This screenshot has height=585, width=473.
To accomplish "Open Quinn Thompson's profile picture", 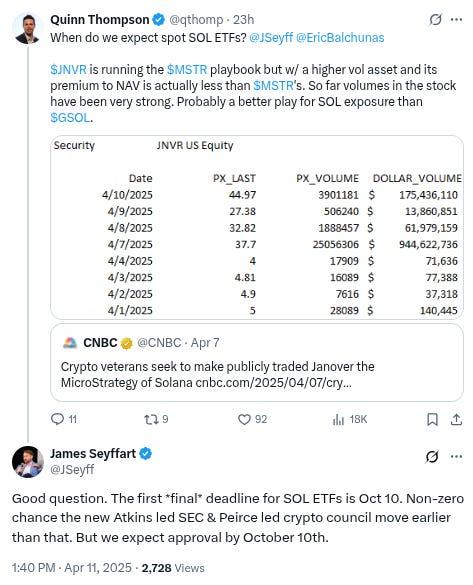I will click(27, 29).
